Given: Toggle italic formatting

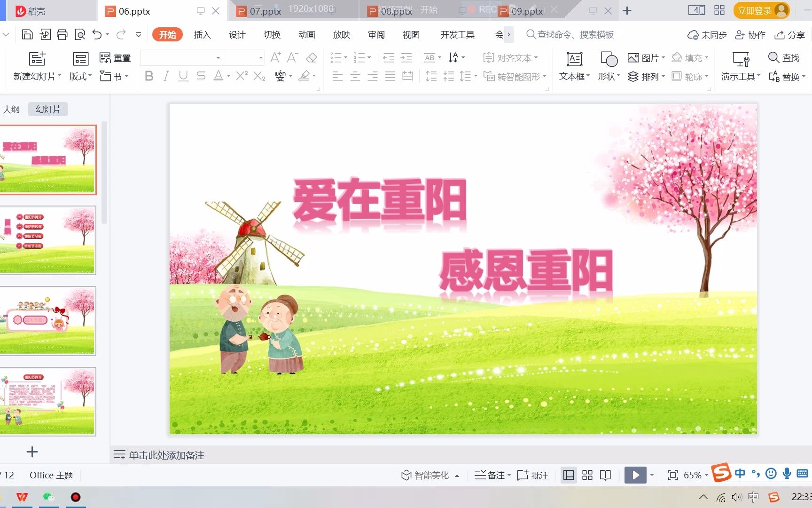Looking at the screenshot, I should point(166,76).
